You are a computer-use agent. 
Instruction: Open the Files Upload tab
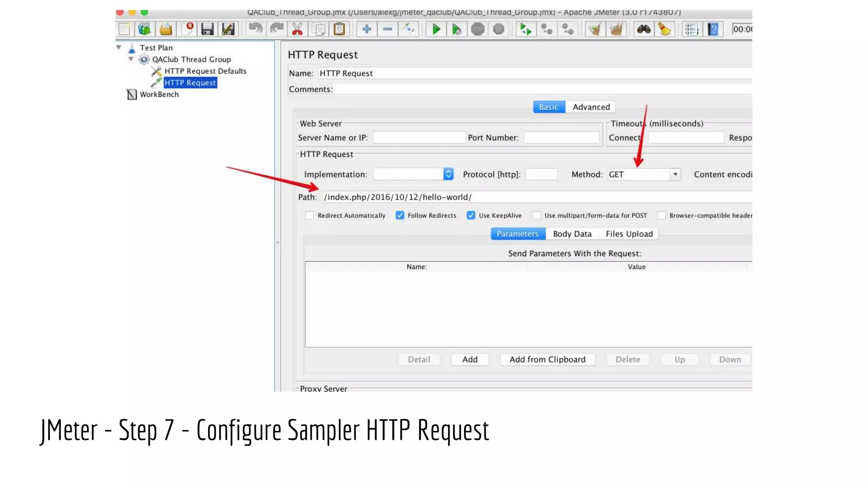click(x=629, y=234)
